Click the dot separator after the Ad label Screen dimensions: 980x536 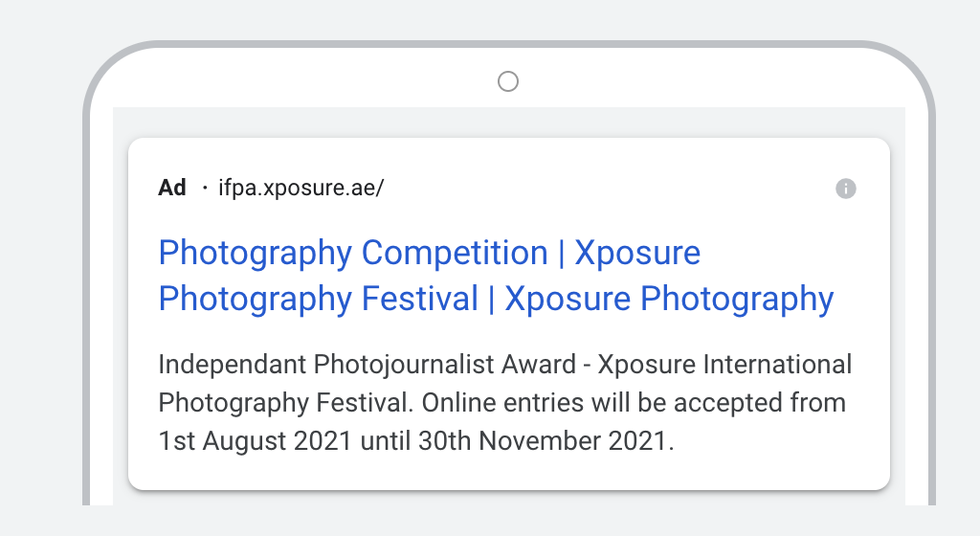tap(205, 188)
